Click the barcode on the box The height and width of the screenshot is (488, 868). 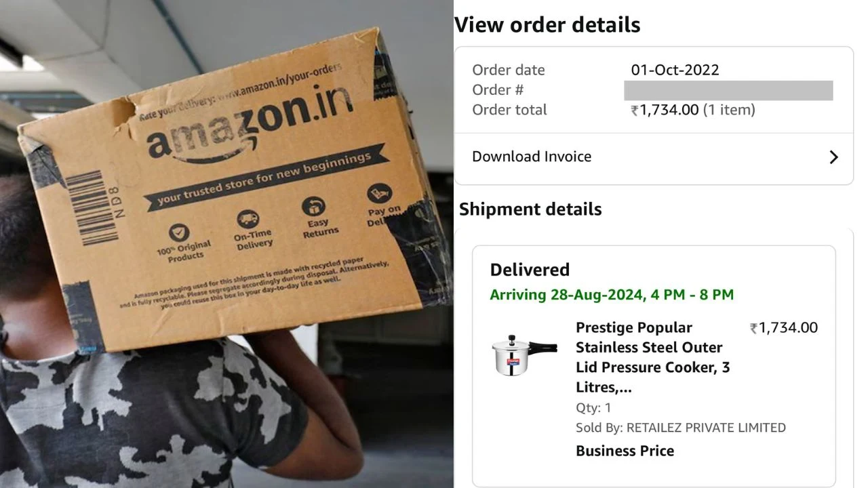(92, 209)
